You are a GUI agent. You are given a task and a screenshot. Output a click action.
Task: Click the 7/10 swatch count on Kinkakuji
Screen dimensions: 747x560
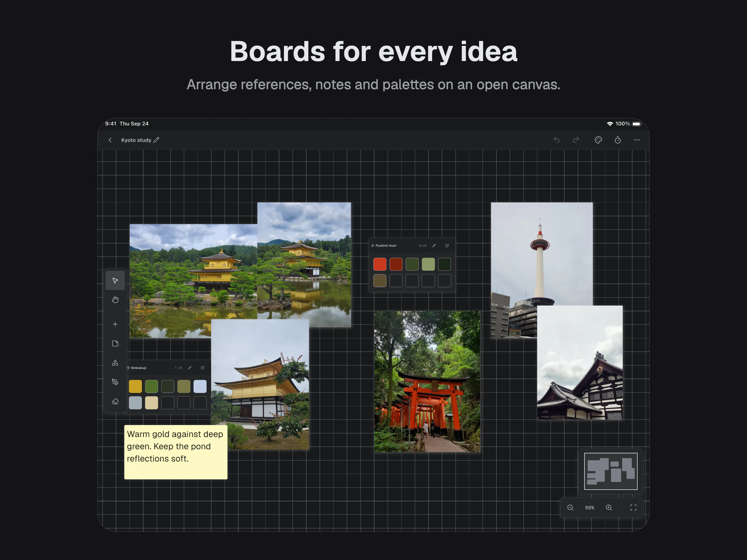[x=178, y=368]
